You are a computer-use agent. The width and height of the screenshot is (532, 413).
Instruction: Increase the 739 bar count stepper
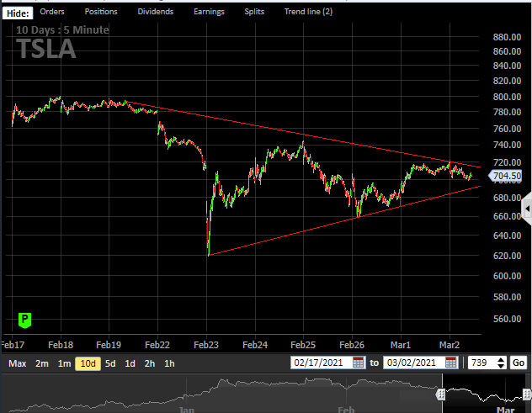[501, 360]
